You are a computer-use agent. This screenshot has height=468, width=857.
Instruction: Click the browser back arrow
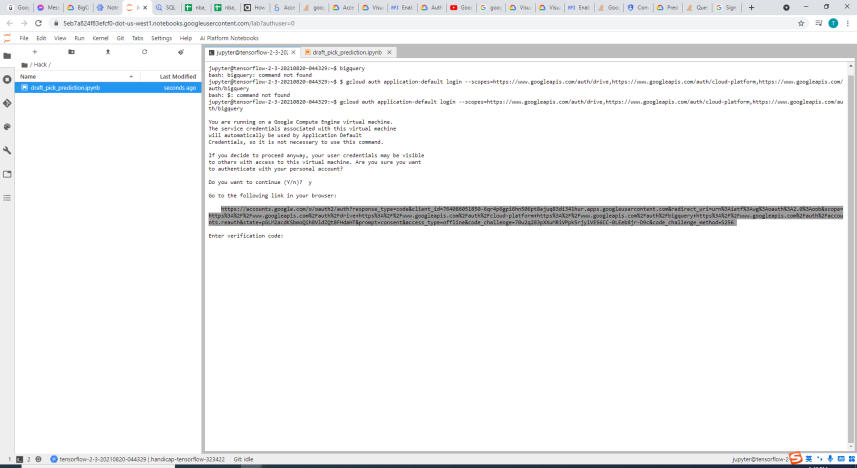[x=10, y=23]
